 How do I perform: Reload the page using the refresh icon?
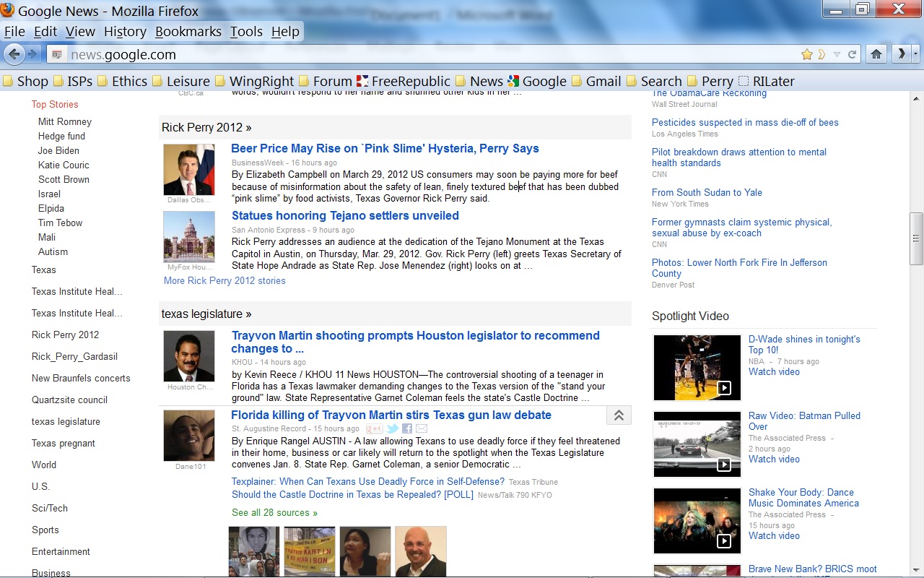[853, 54]
